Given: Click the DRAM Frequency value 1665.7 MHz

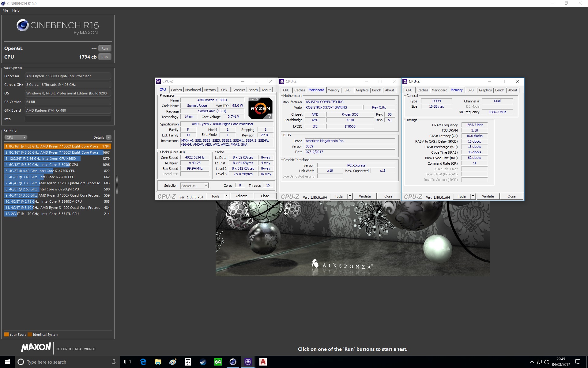Looking at the screenshot, I should click(x=474, y=125).
